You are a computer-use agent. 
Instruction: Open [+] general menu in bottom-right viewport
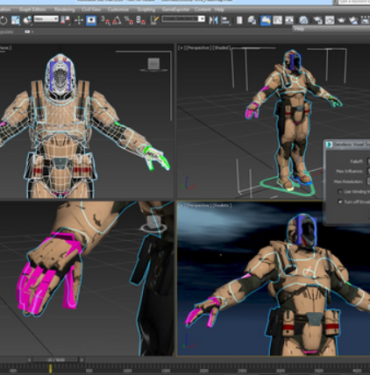(x=181, y=205)
